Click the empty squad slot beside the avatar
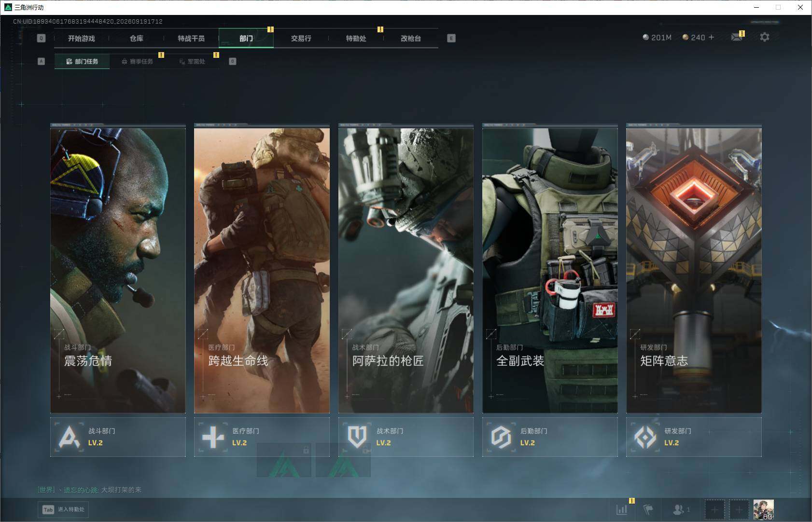 739,509
